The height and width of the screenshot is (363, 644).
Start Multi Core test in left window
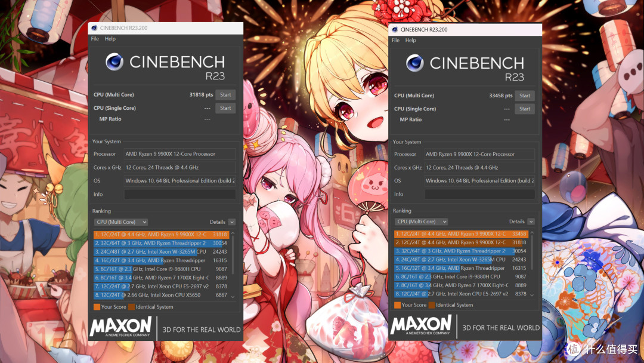225,94
